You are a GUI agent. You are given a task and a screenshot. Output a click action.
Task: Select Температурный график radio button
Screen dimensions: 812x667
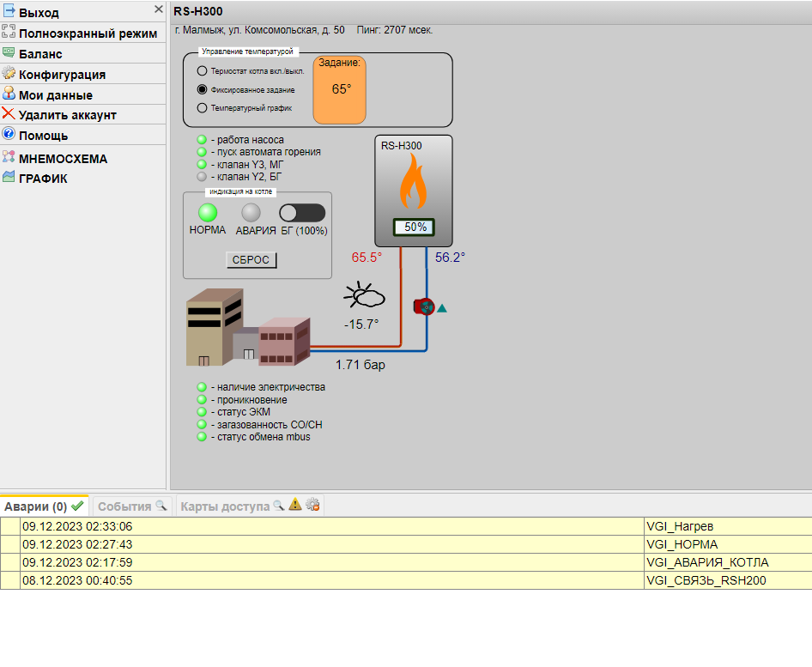(202, 107)
